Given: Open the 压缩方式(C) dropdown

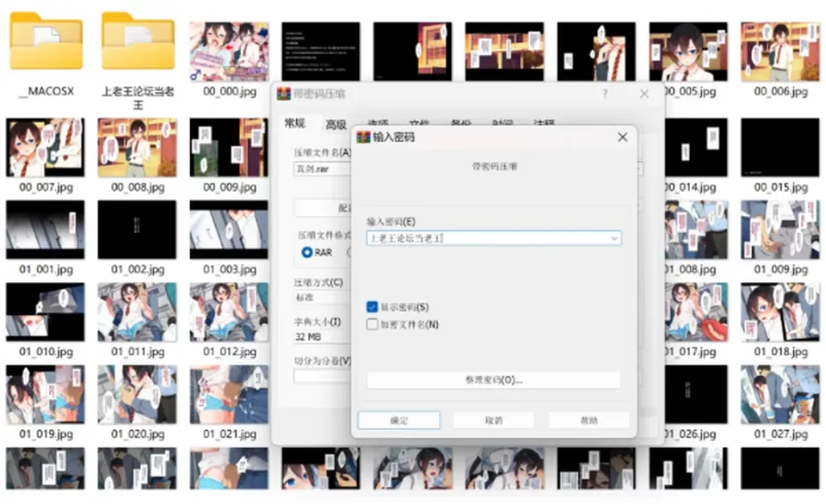Looking at the screenshot, I should tap(323, 298).
